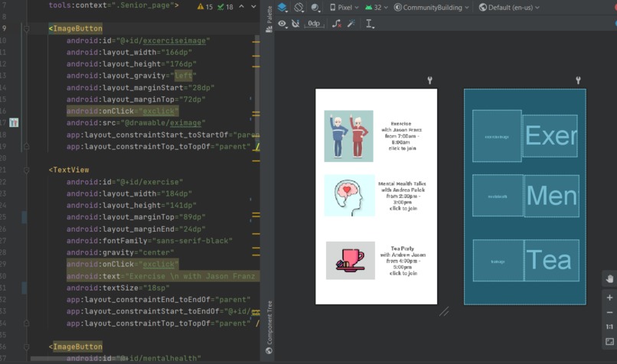Click the Infer Constraints magic wand icon
The width and height of the screenshot is (617, 364).
pos(351,24)
